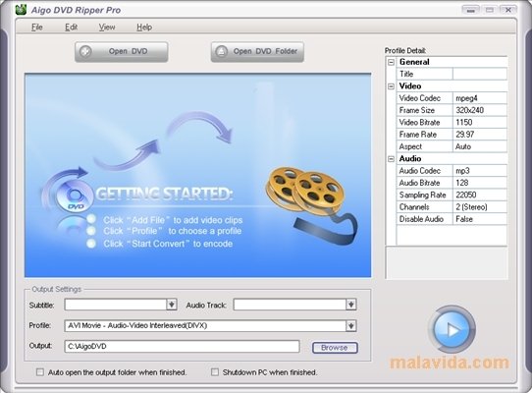This screenshot has width=532, height=393.
Task: Collapse the Audio section
Action: [392, 158]
